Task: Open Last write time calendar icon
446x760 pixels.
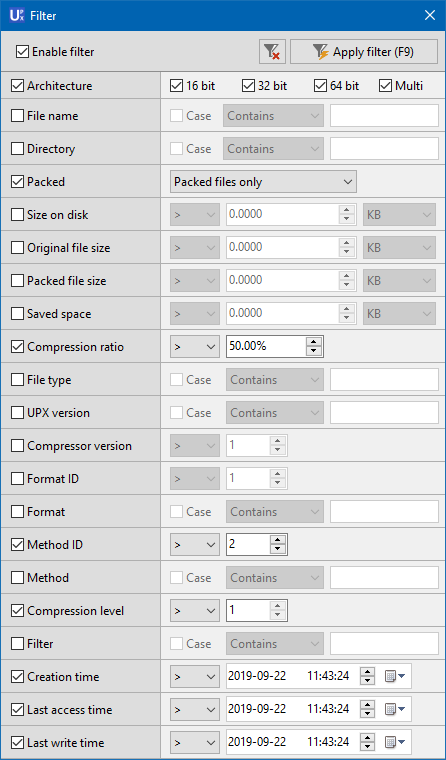Action: click(x=395, y=742)
